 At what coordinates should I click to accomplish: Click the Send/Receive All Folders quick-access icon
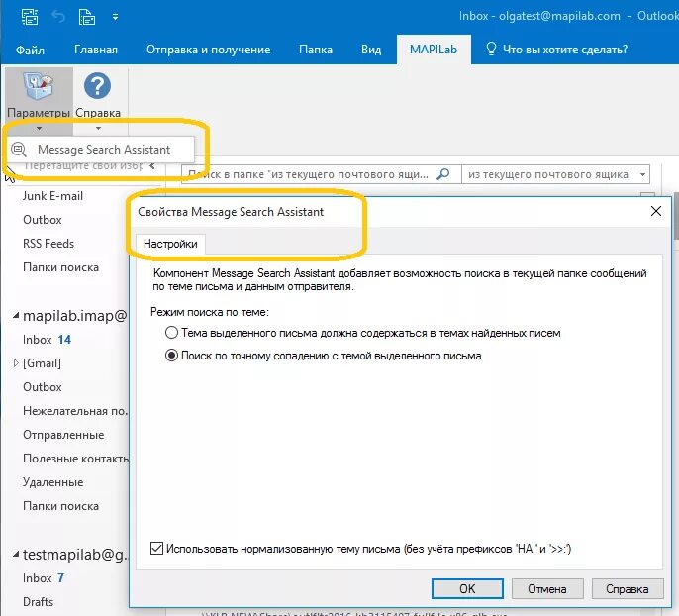[30, 17]
